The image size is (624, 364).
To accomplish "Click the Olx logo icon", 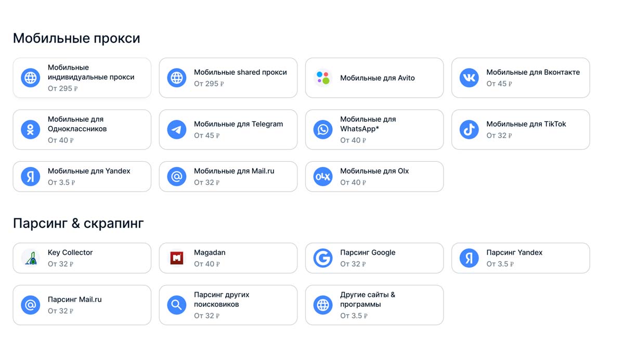I will pos(323,177).
